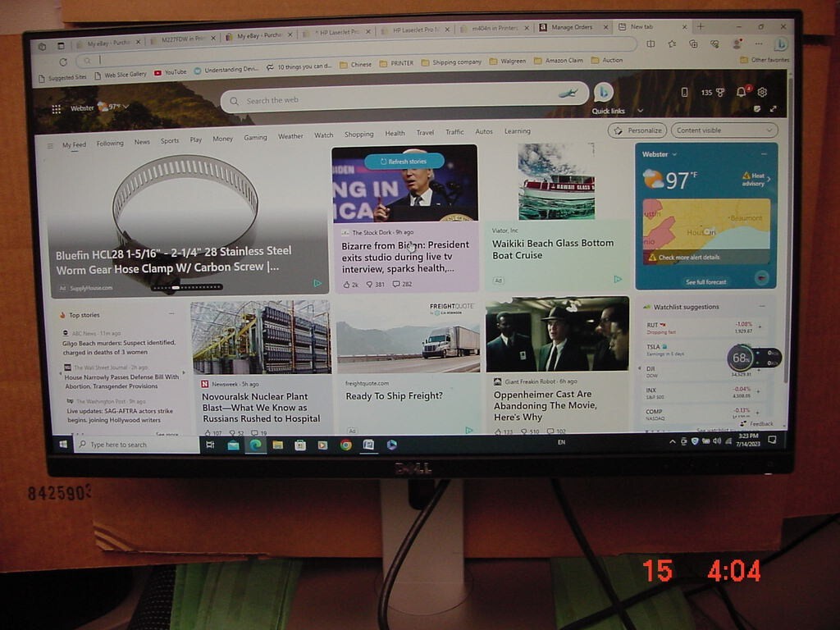This screenshot has height=630, width=840.
Task: Open the Other favorites folder
Action: 765,60
